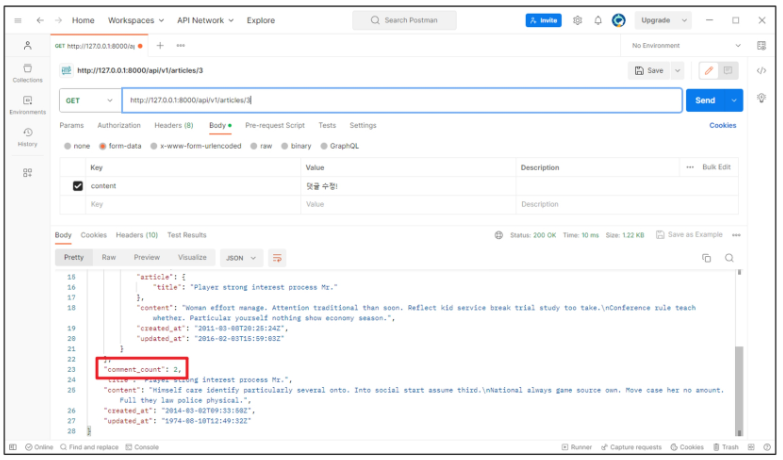This screenshot has width=783, height=460.
Task: Go forward with the right arrow
Action: 58,20
